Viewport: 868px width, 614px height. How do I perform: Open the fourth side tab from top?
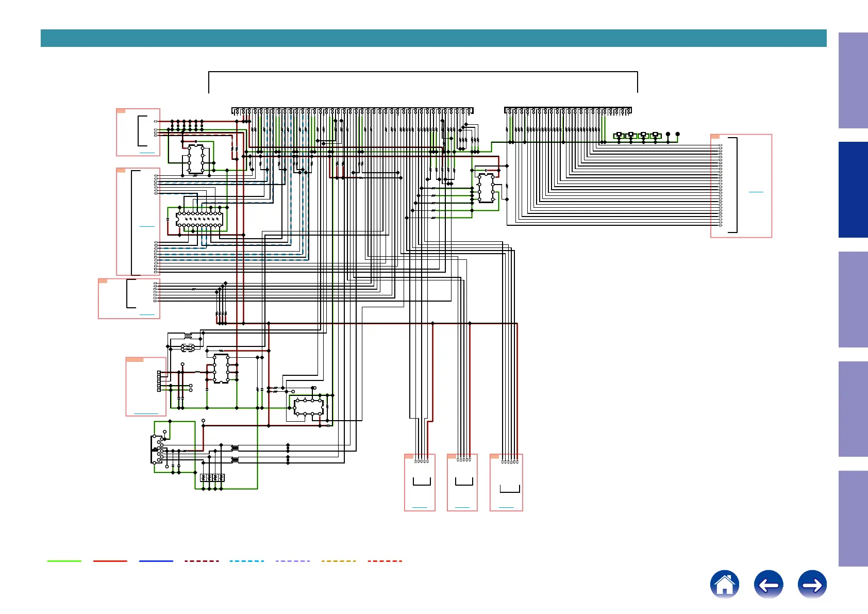click(x=853, y=409)
